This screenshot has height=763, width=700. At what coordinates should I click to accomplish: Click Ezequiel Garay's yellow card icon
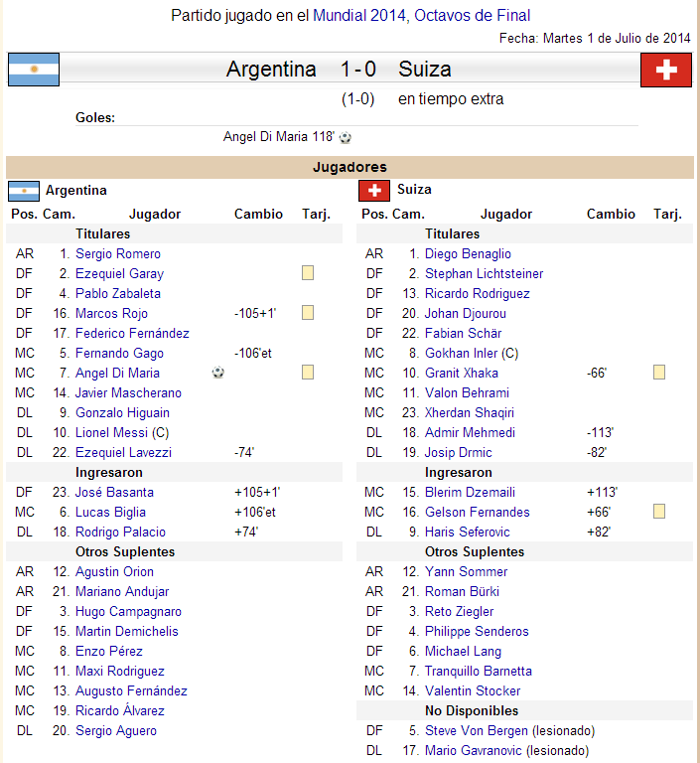[308, 273]
